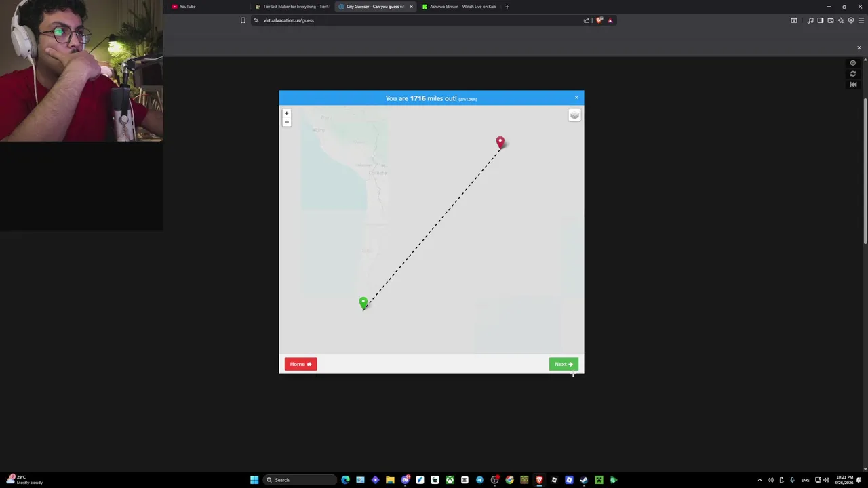Open the Windows Start menu
Screen dimensions: 868x488
pos(254,480)
